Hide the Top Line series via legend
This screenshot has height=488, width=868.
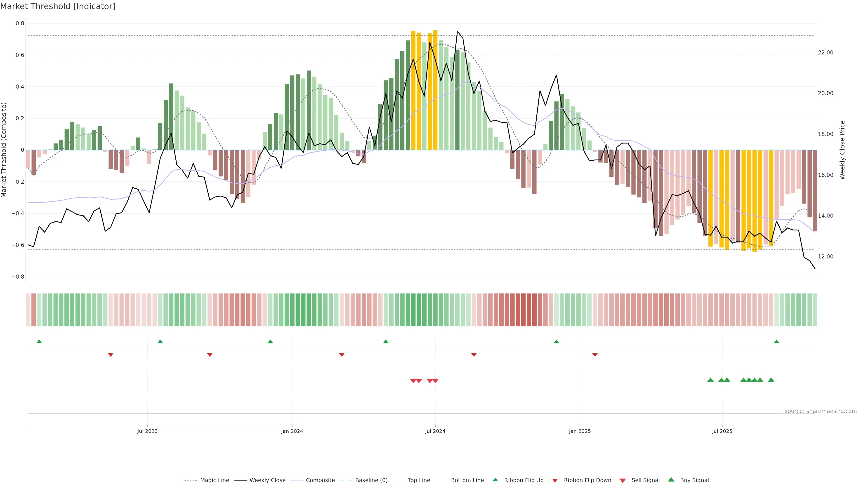point(419,480)
